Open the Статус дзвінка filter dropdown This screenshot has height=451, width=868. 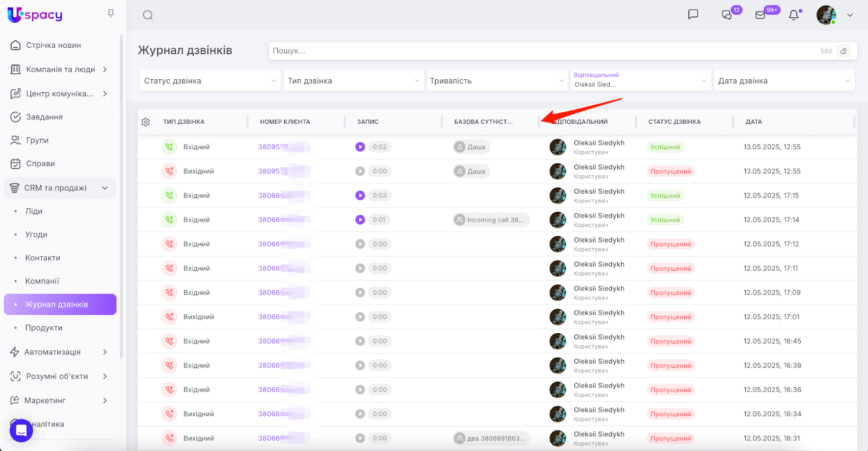coord(210,81)
